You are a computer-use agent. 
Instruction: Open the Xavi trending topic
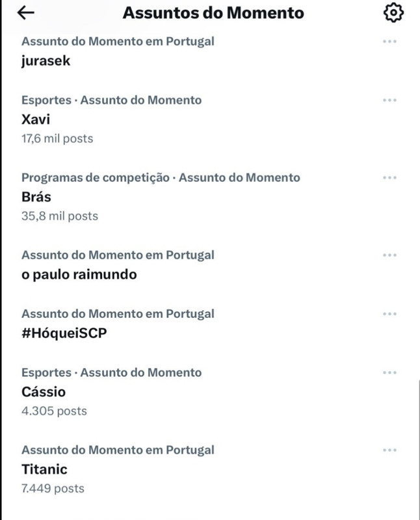point(36,120)
